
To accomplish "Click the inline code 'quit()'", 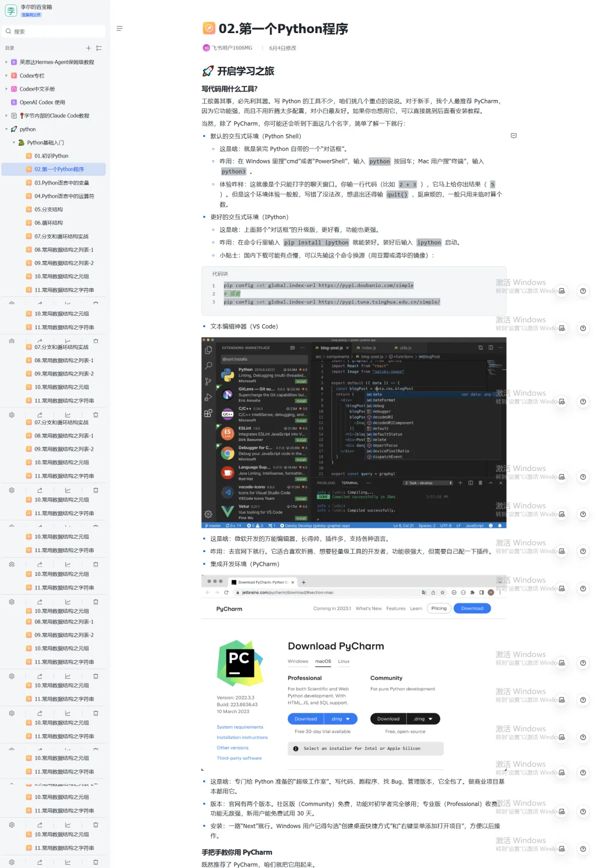I will 397,194.
